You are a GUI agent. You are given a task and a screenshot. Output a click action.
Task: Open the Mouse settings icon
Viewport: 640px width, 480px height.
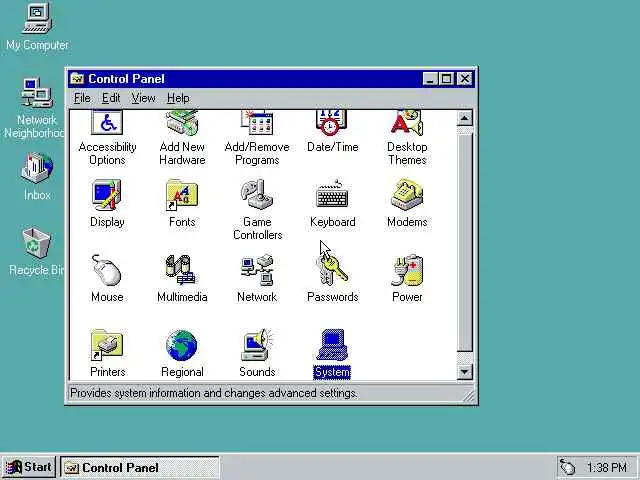tap(106, 270)
